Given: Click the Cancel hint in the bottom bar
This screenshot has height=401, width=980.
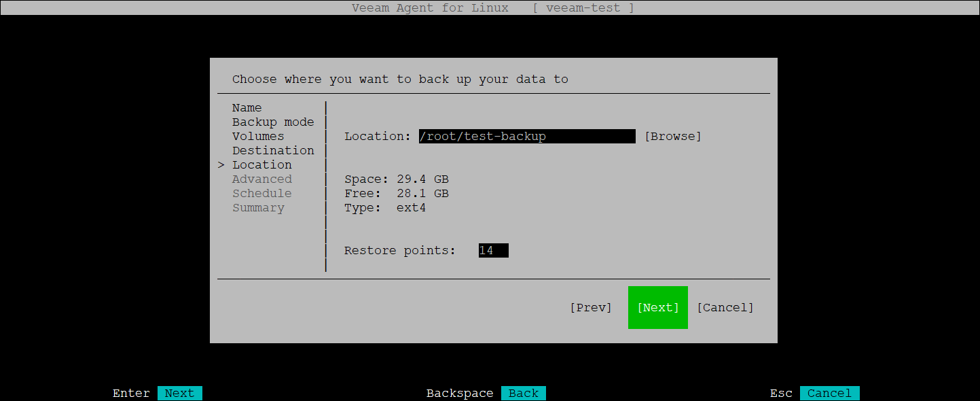Looking at the screenshot, I should click(x=830, y=393).
